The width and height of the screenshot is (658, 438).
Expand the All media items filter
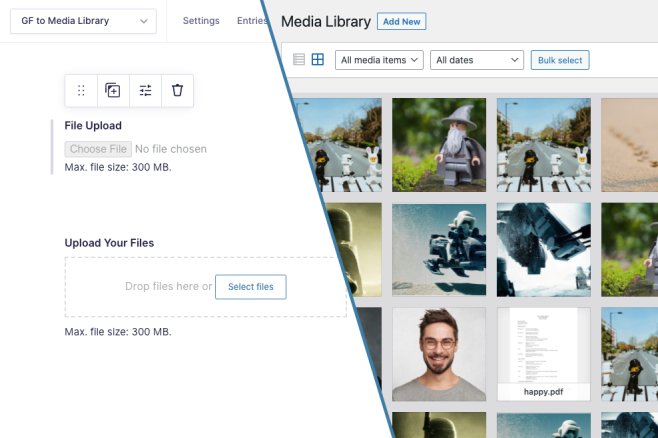(379, 60)
